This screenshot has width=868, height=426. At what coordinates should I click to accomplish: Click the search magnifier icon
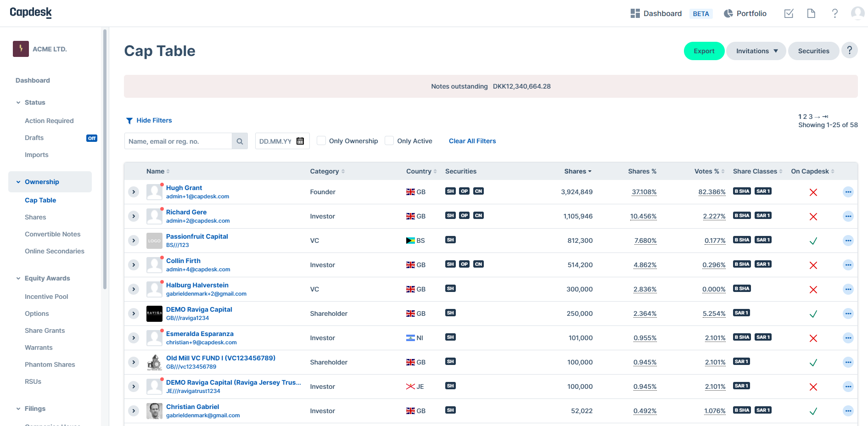240,141
